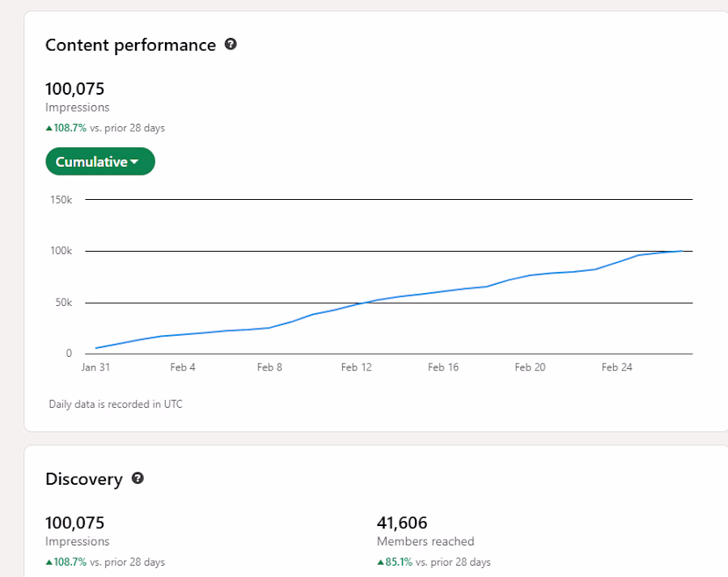728x577 pixels.
Task: Select the Feb 24 date marker
Action: (616, 367)
